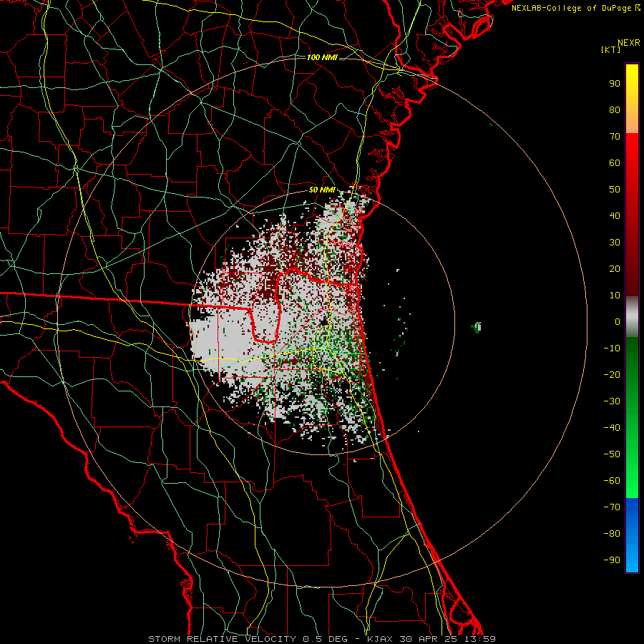The width and height of the screenshot is (644, 644).
Task: Click the STORM RELATIVE VELOCITY caption text
Action: pos(223,639)
